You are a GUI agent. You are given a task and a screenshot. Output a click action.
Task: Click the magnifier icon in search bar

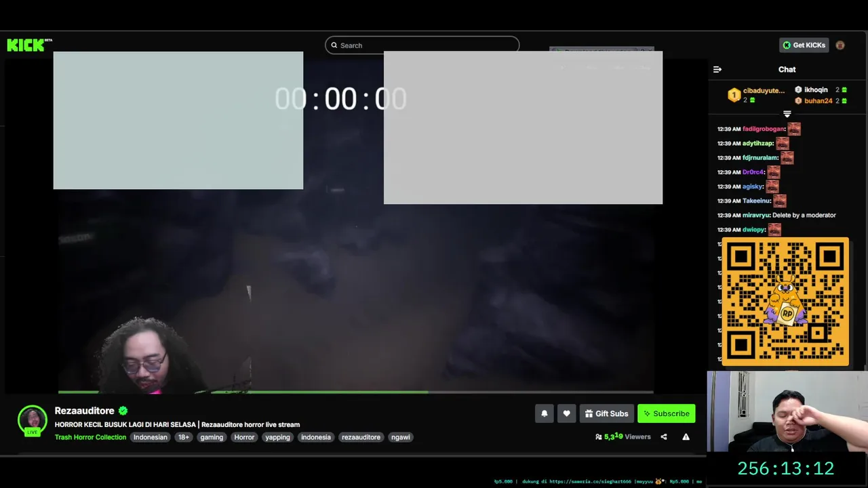point(334,45)
